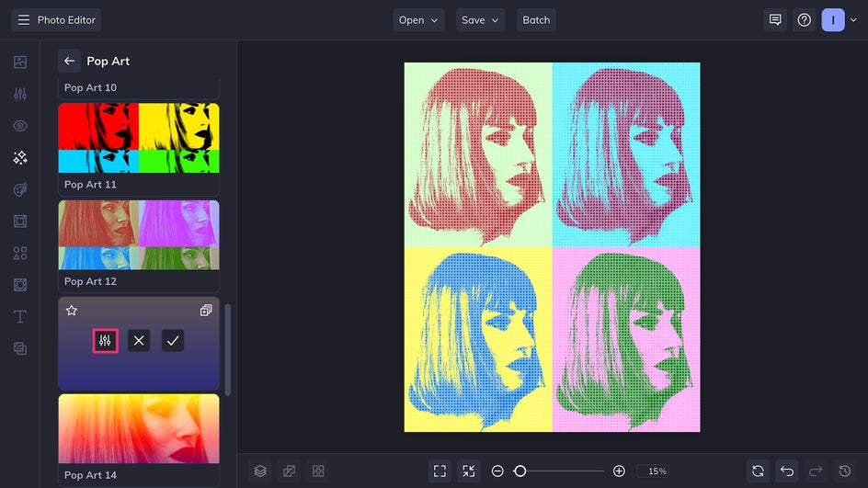
Task: Open the Layers panel icon
Action: tap(260, 471)
